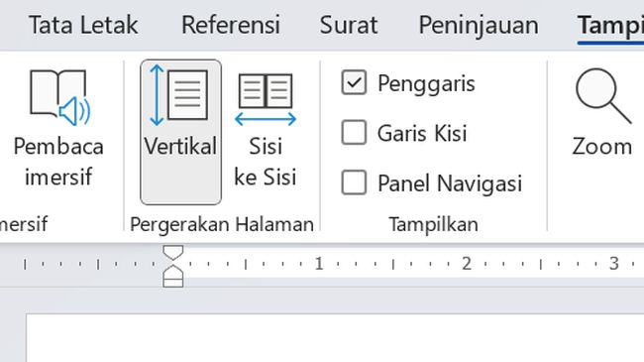
Task: Enable the Garis Kisi checkbox
Action: pos(354,132)
